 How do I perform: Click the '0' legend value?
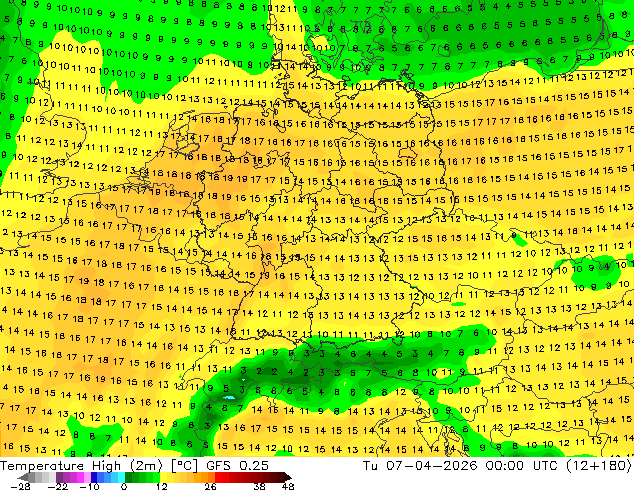(x=124, y=486)
